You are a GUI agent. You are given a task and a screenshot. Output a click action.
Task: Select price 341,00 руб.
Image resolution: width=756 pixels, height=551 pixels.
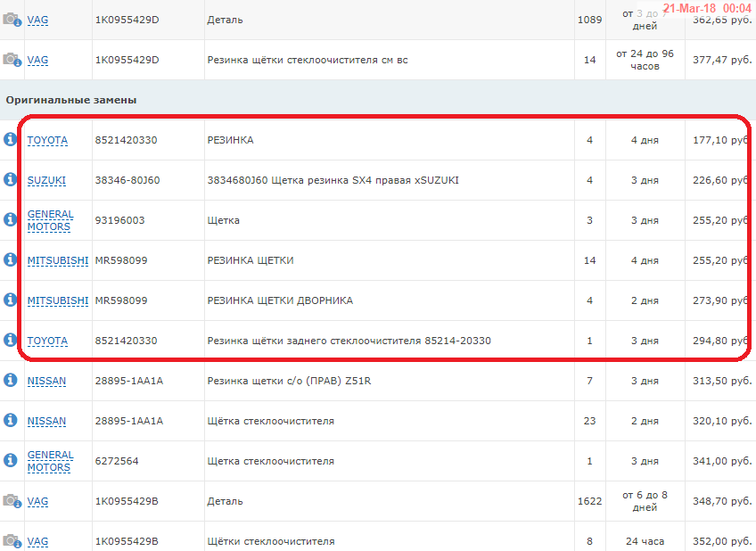point(722,461)
